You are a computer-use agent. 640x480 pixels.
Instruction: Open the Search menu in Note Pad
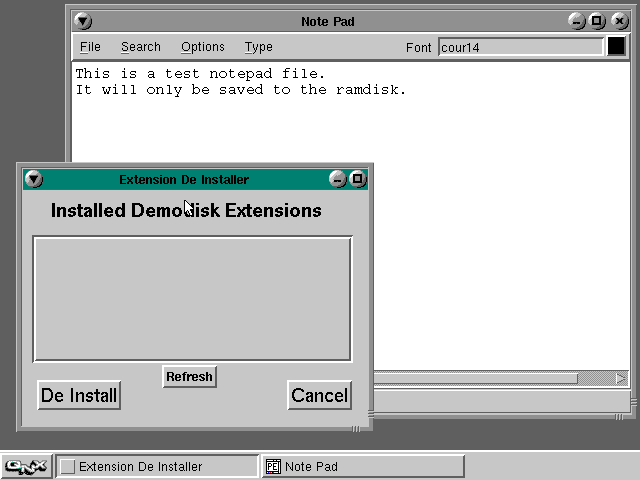pos(141,47)
